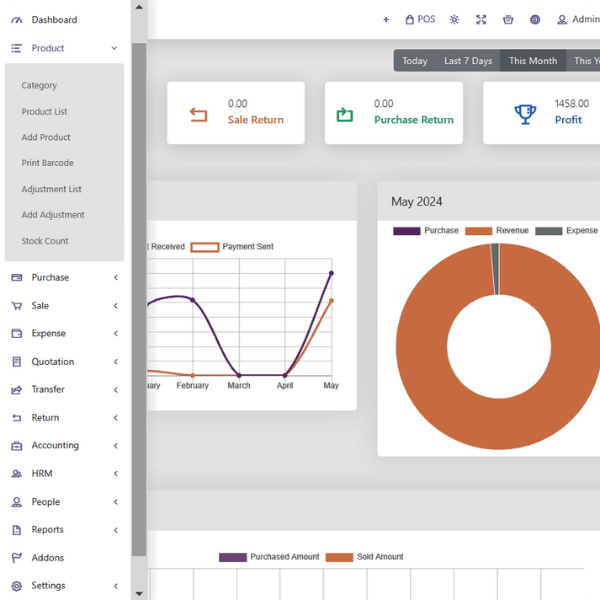Toggle Purchase series in donut chart legend
Viewport: 600px width, 600px height.
click(x=429, y=231)
